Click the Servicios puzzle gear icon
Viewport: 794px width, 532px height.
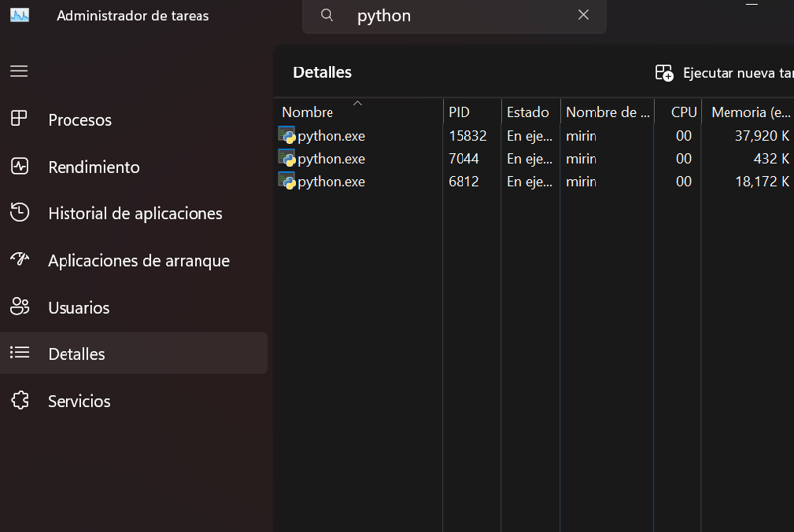[19, 401]
